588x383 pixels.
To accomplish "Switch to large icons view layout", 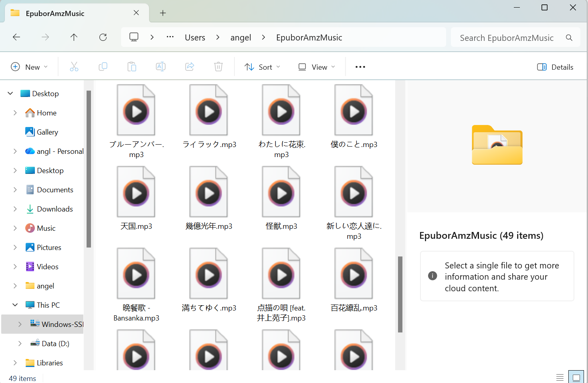I will pos(576,377).
